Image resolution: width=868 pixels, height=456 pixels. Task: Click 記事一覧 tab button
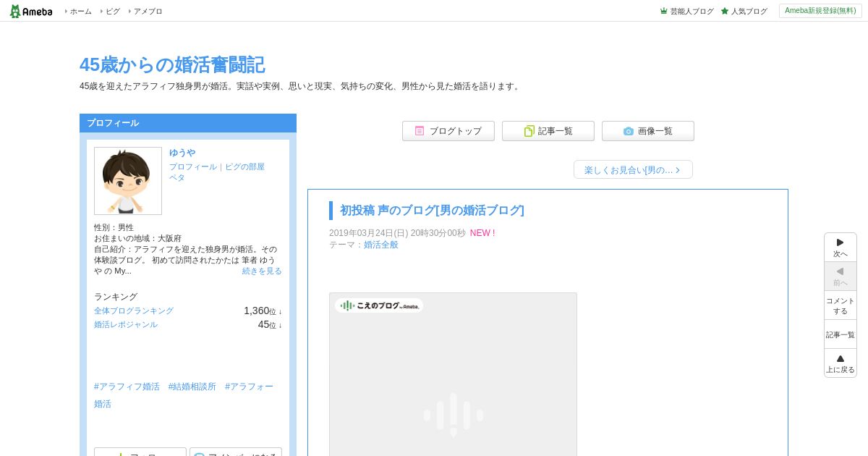[548, 131]
